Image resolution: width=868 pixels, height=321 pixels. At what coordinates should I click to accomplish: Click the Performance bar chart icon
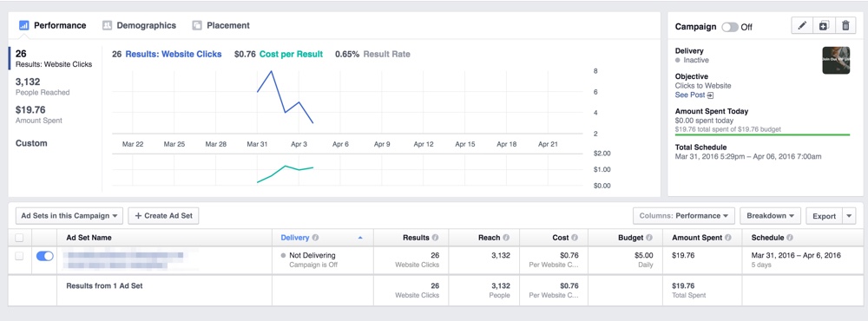(23, 25)
